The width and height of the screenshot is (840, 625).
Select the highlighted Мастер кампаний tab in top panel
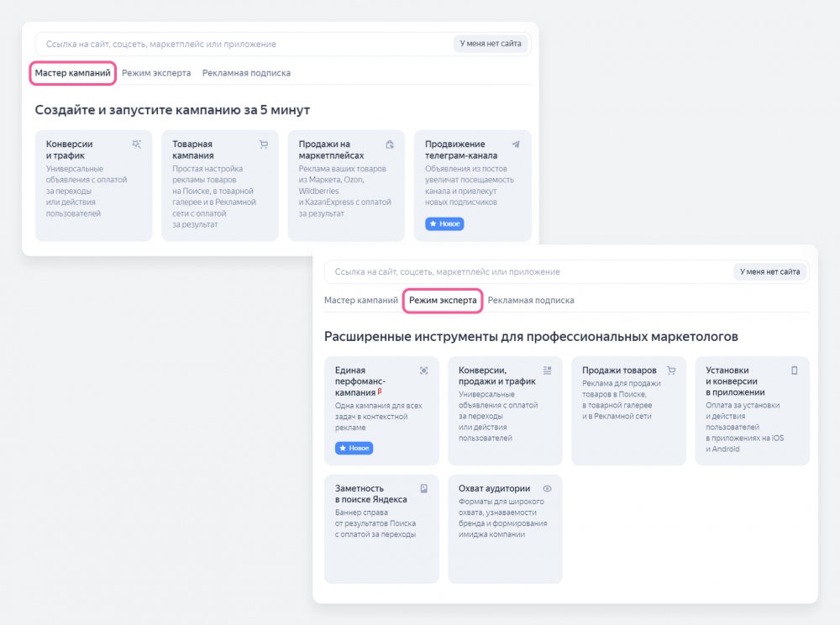(73, 73)
